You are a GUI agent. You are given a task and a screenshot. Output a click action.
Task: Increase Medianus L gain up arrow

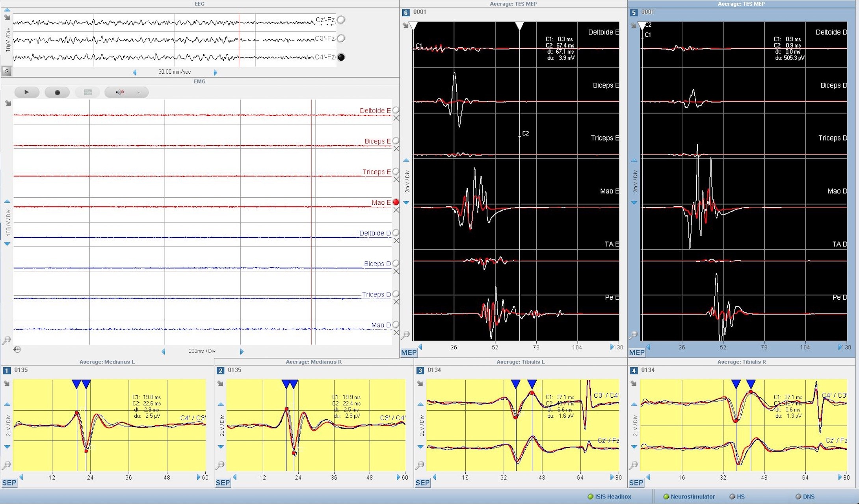[x=7, y=404]
